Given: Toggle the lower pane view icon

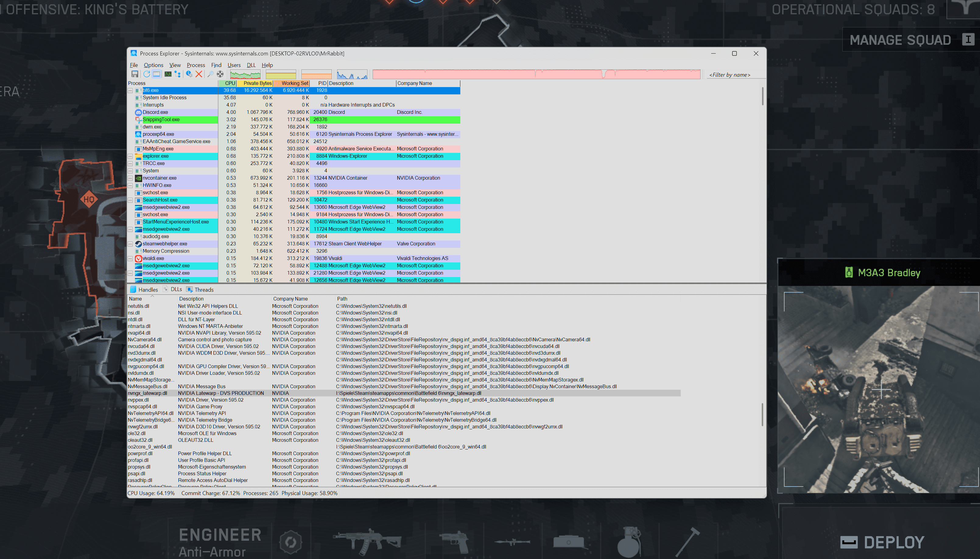Looking at the screenshot, I should click(x=156, y=74).
